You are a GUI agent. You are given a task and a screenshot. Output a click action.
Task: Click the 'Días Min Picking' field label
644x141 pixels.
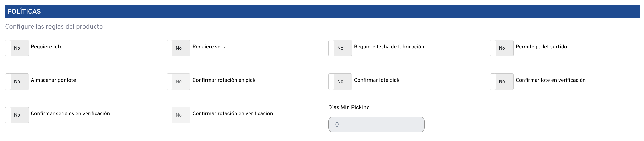click(x=349, y=107)
